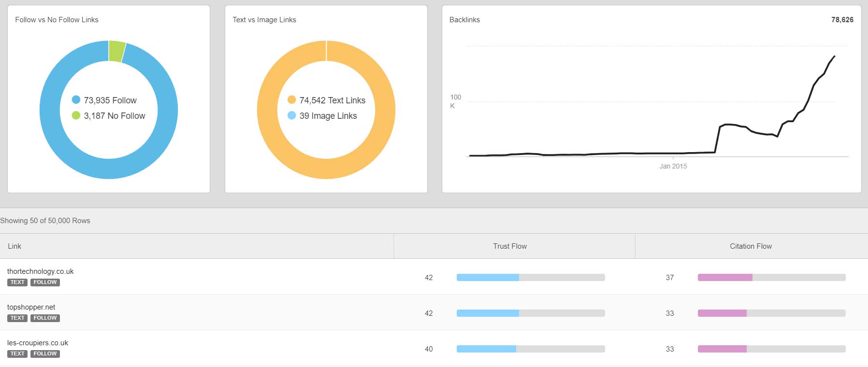This screenshot has height=367, width=868.
Task: Click Citation Flow value 37 for thortechnology.co.uk
Action: tap(670, 278)
